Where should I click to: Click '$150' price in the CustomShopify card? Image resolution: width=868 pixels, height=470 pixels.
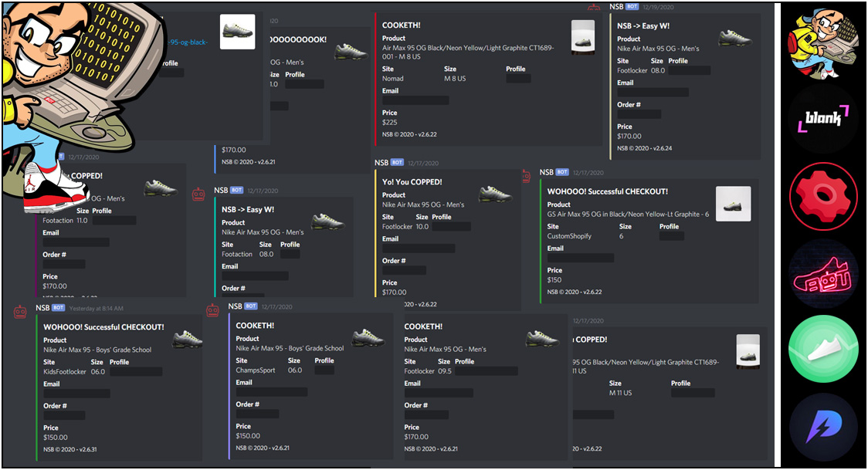pyautogui.click(x=554, y=280)
